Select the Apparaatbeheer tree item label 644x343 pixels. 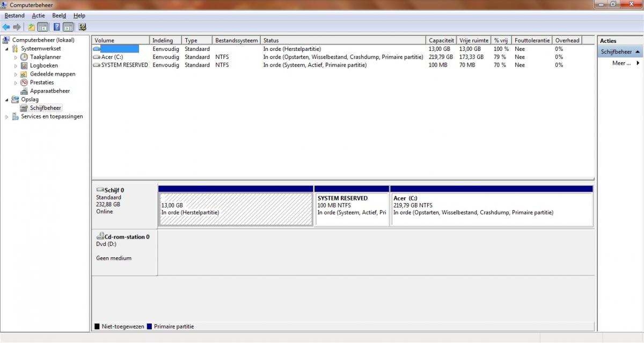pyautogui.click(x=50, y=91)
